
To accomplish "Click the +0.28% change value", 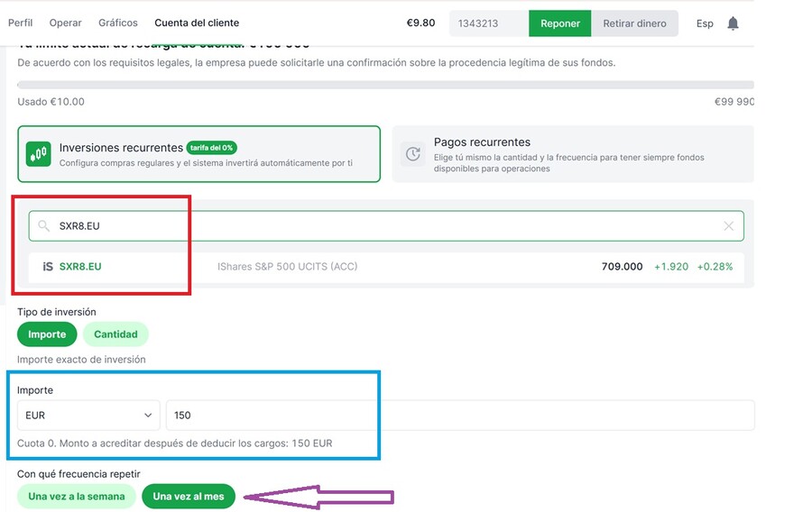I will (x=715, y=266).
